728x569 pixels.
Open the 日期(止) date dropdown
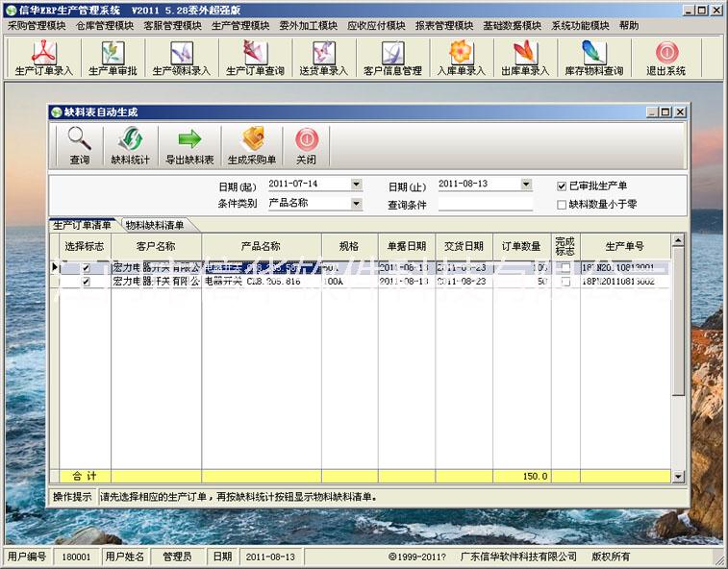tap(526, 185)
